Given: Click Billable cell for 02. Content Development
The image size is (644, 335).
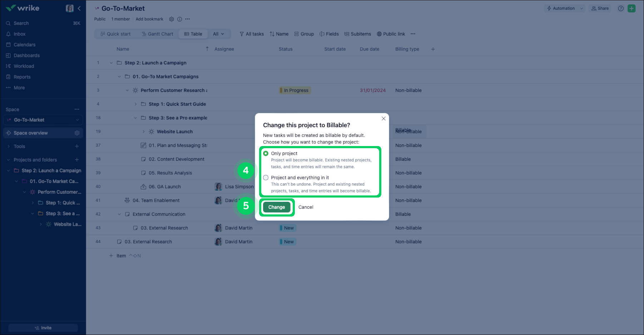Looking at the screenshot, I should point(403,159).
